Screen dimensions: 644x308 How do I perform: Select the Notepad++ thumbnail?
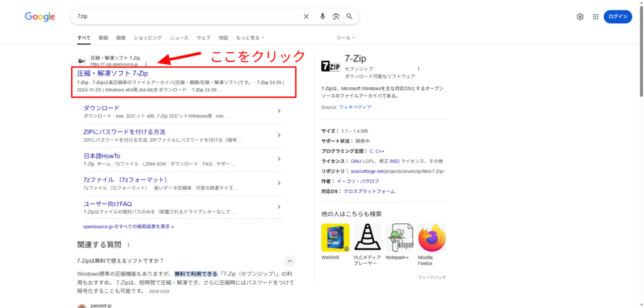[x=399, y=238]
